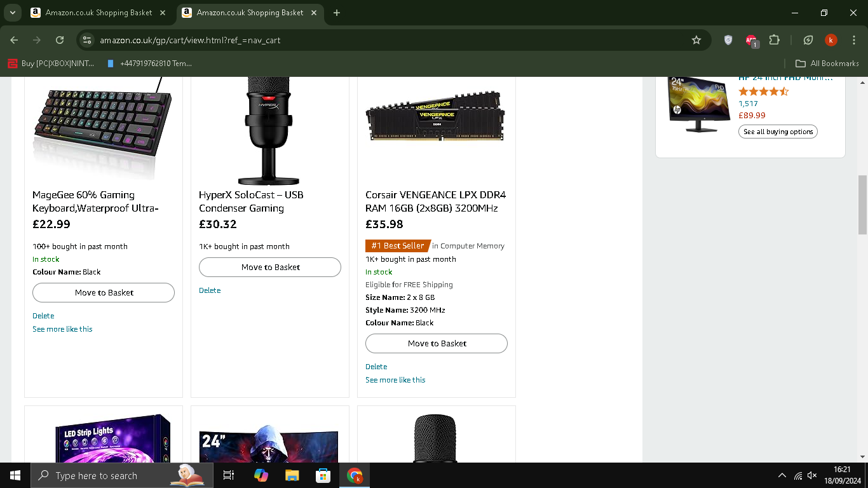Open HP 24 inch monitor thumbnail
868x488 pixels.
698,105
